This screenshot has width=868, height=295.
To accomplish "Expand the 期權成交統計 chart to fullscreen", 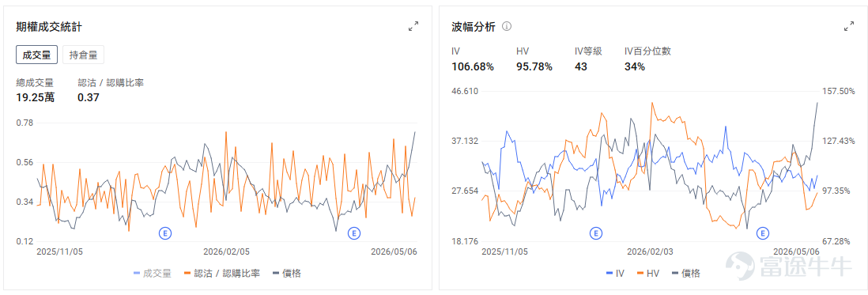I will pos(413,26).
